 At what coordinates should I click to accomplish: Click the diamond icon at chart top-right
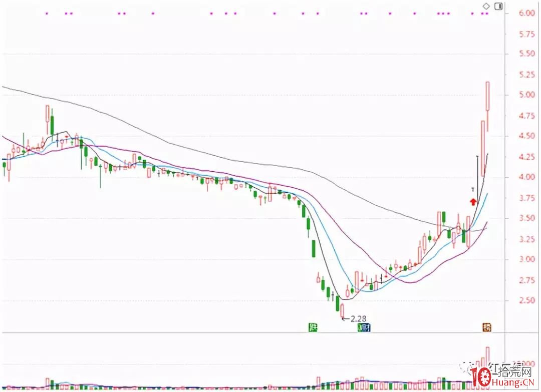(x=486, y=6)
